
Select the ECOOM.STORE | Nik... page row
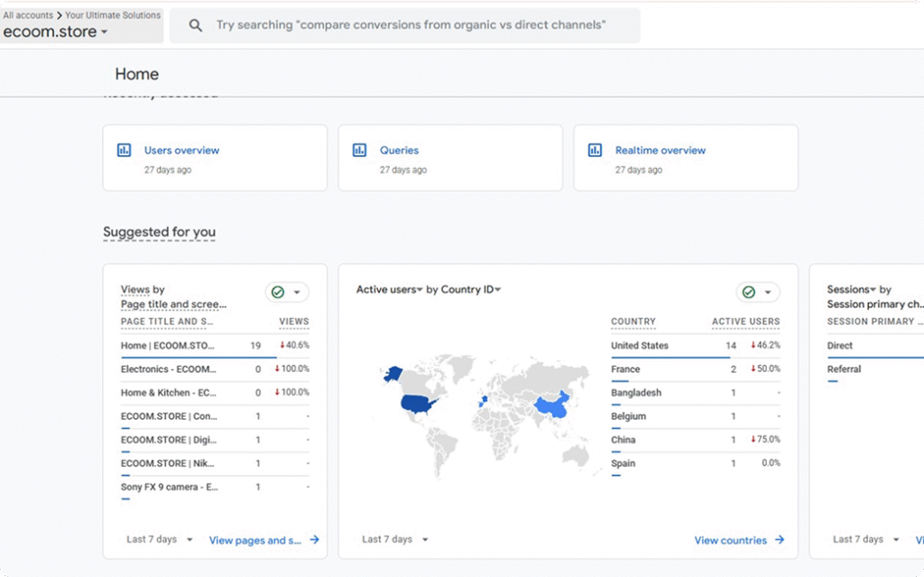[215, 464]
